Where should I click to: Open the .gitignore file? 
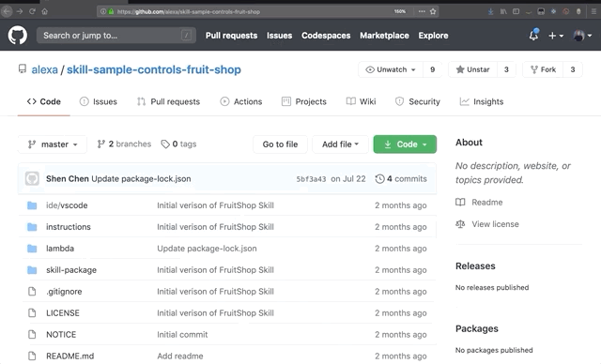coord(64,292)
